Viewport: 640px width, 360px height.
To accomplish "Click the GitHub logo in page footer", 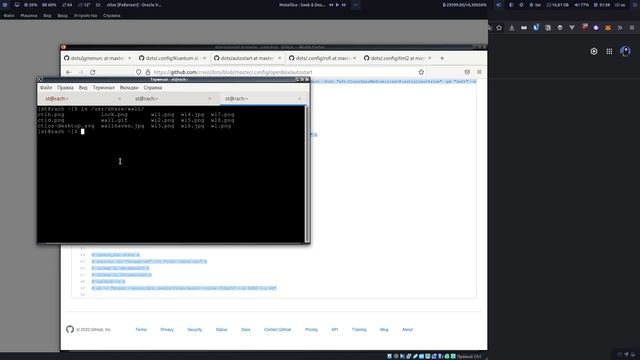I will pyautogui.click(x=70, y=329).
